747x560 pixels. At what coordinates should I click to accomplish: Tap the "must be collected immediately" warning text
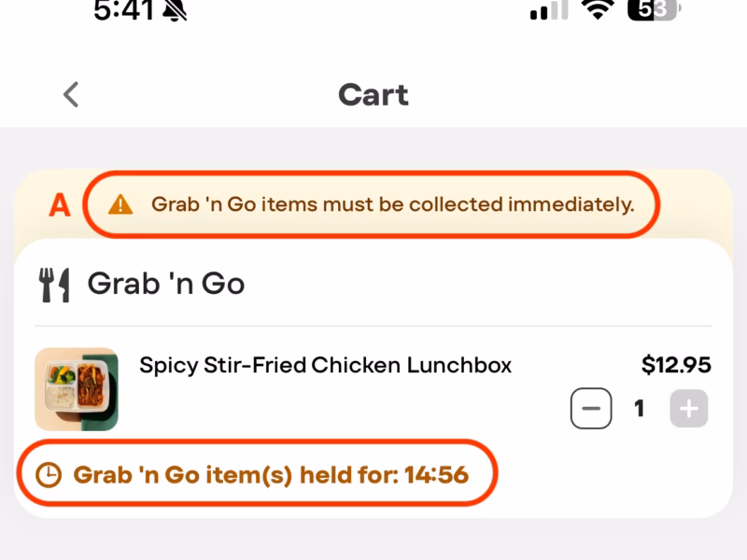[392, 204]
